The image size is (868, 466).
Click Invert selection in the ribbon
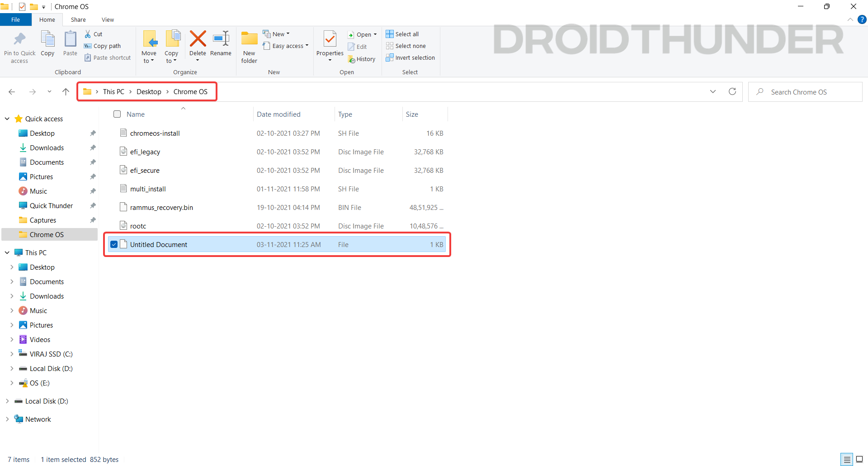pos(410,57)
